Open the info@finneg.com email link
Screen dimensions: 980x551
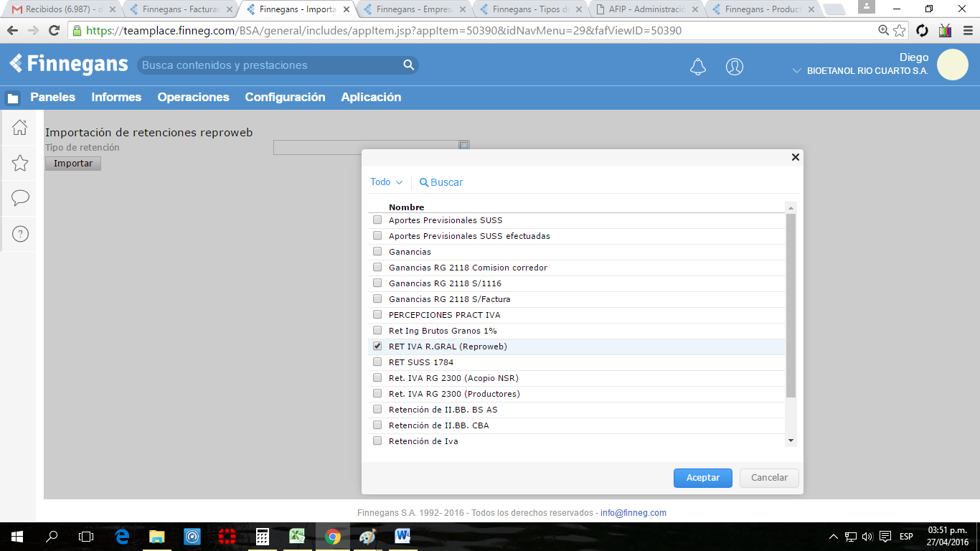pyautogui.click(x=633, y=513)
